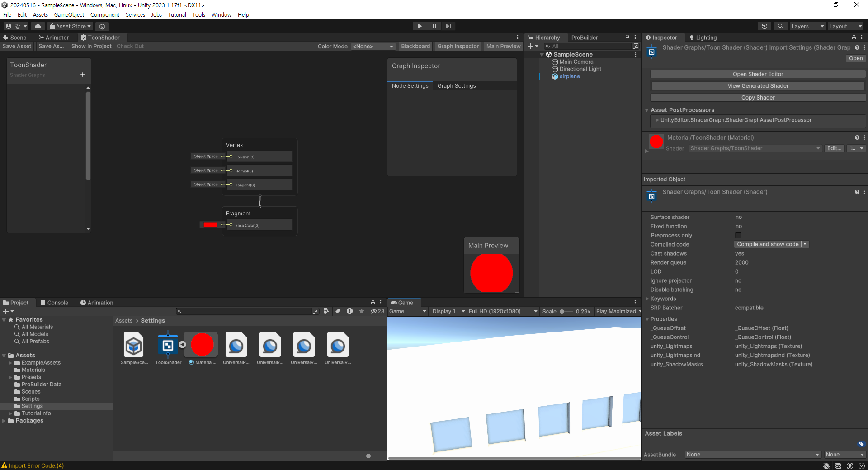Open the Color Mode dropdown
Image resolution: width=868 pixels, height=470 pixels.
(x=373, y=46)
